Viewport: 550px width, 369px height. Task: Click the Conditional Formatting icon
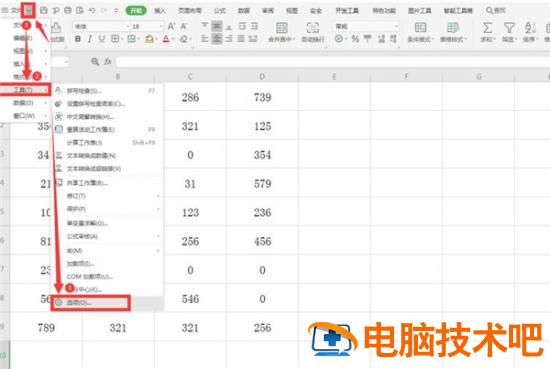(x=420, y=28)
